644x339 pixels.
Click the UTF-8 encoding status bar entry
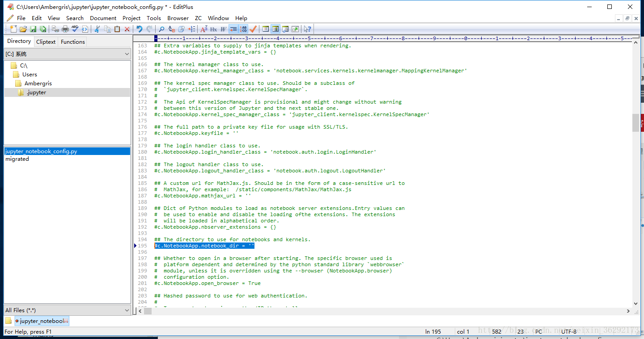click(569, 331)
